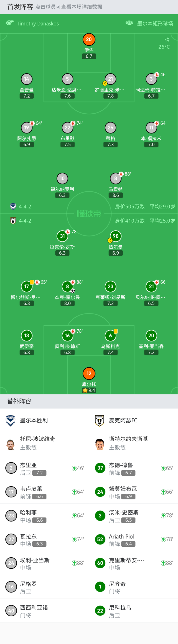Tap the stadium icon beside 墨尔本矩形球场

coord(129,23)
